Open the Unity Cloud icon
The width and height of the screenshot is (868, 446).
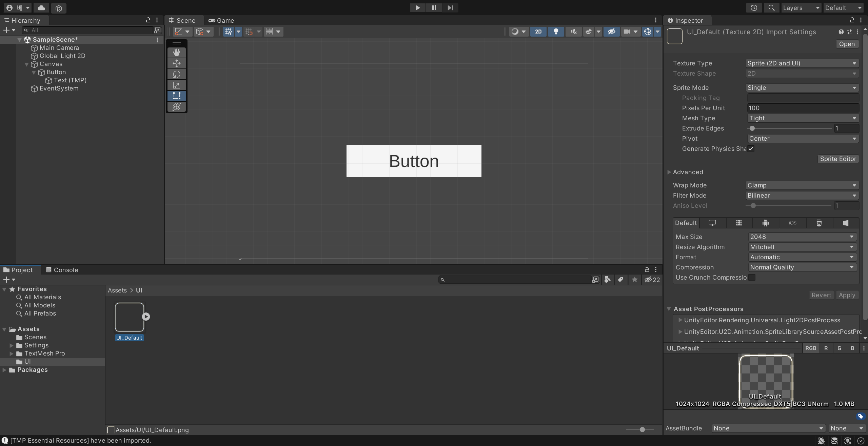pos(41,8)
